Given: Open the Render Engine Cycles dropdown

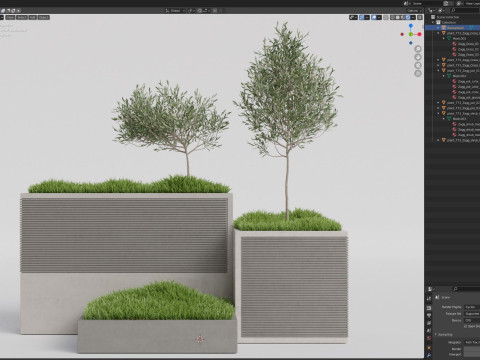Looking at the screenshot, I should click(x=472, y=307).
